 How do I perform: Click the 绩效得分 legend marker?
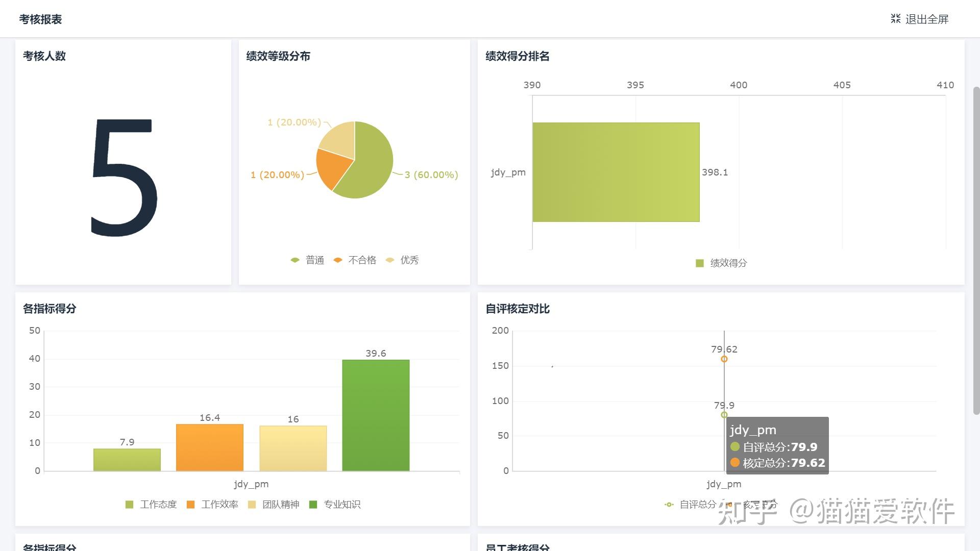pos(699,263)
